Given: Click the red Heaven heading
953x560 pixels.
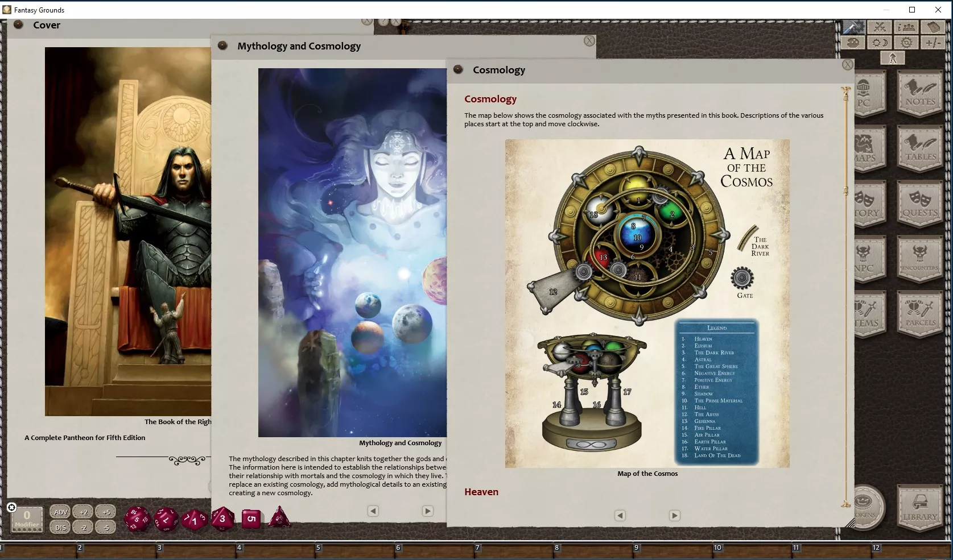Looking at the screenshot, I should pyautogui.click(x=481, y=492).
